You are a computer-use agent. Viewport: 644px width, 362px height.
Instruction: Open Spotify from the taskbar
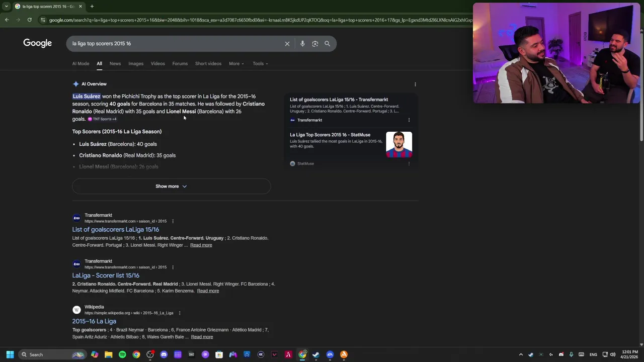122,354
